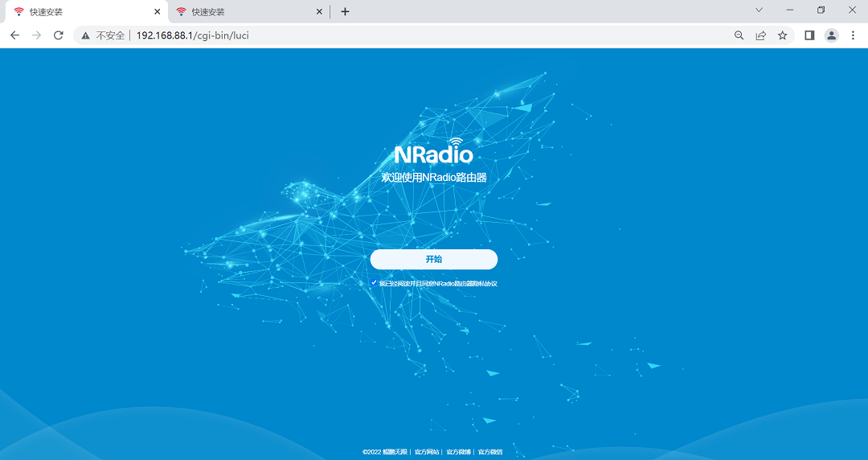The height and width of the screenshot is (460, 868).
Task: Open the 官方微博 footer link
Action: [458, 452]
